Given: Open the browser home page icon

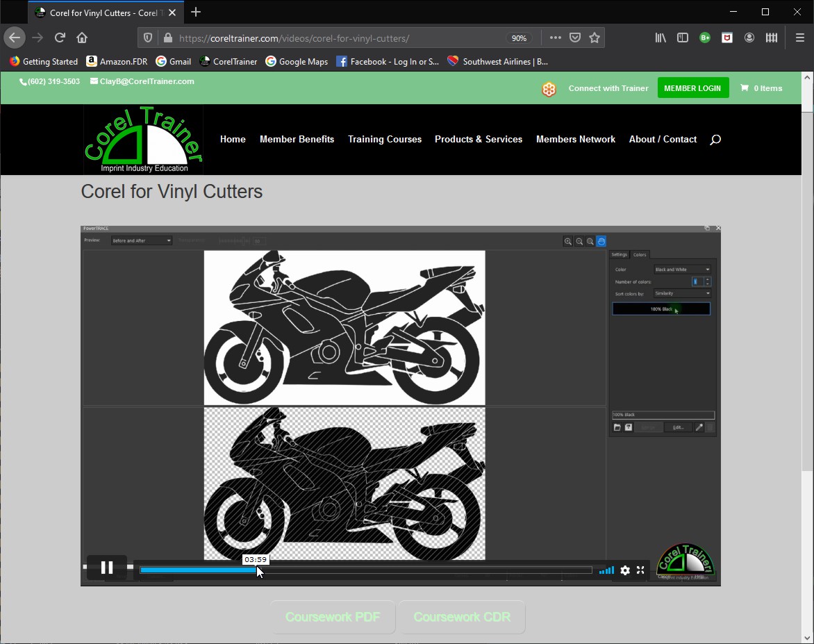Looking at the screenshot, I should (82, 38).
